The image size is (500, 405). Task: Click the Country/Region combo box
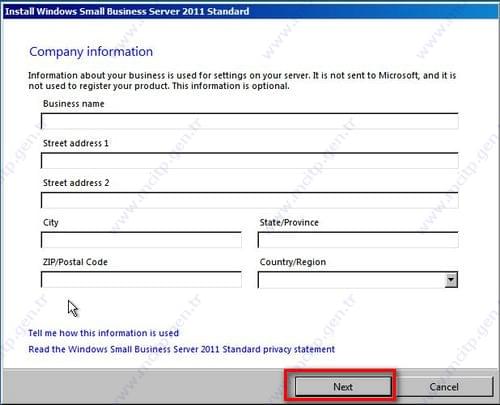[358, 279]
